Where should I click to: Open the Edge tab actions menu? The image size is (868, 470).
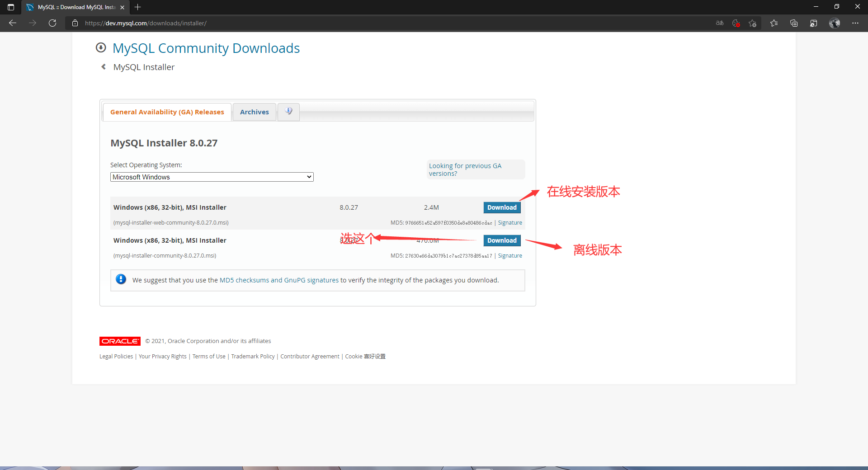[11, 7]
